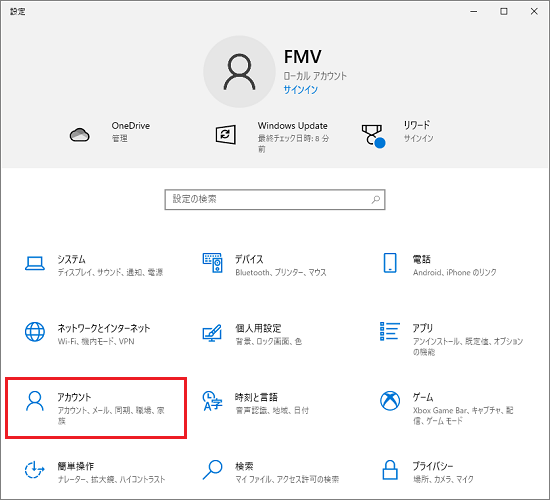Image resolution: width=550 pixels, height=500 pixels.
Task: Click the アカウント person icon
Action: point(35,401)
